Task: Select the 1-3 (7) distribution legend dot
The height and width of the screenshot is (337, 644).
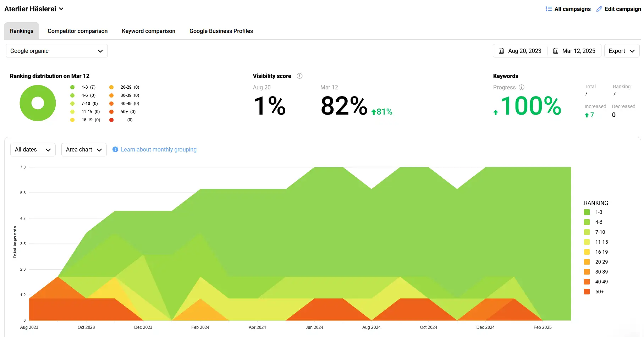Action: 72,87
